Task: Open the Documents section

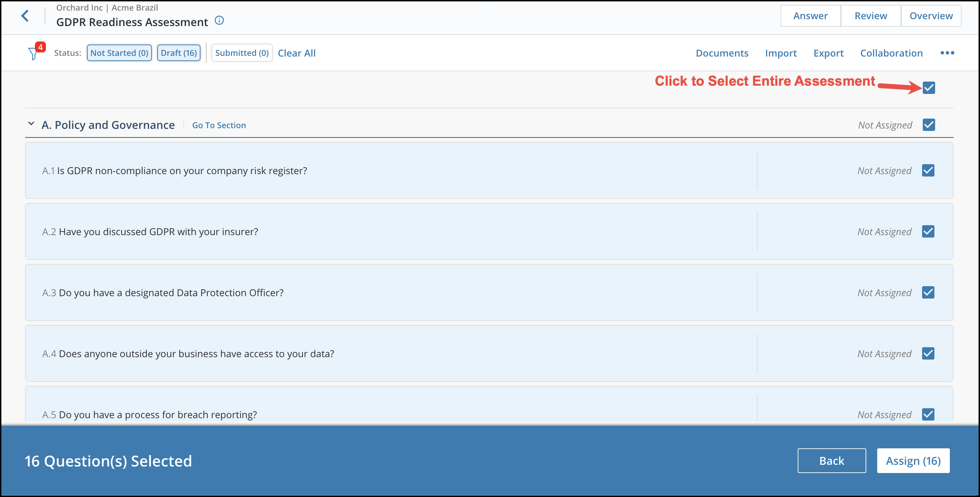Action: 722,53
